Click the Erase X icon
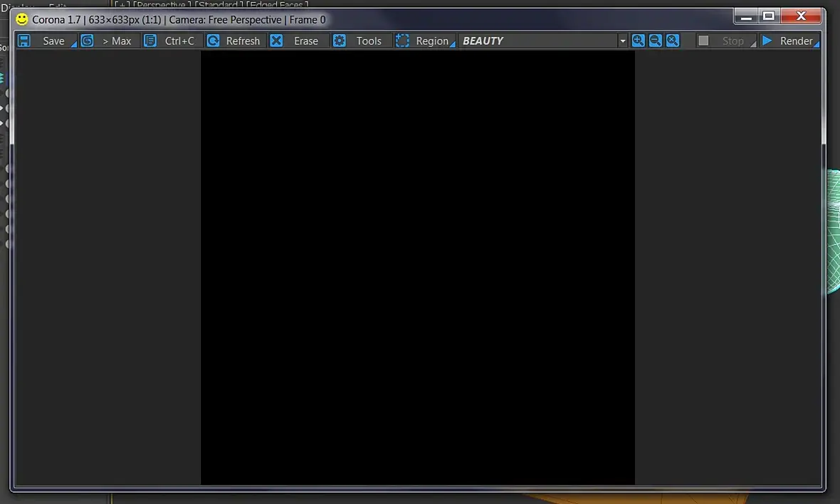Screen dimensions: 840x504 coord(276,41)
